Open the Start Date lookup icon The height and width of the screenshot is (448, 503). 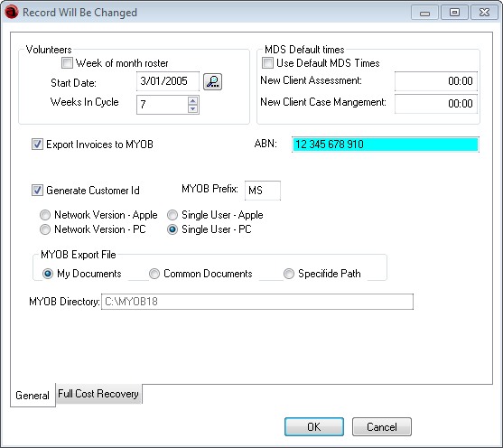(x=213, y=82)
